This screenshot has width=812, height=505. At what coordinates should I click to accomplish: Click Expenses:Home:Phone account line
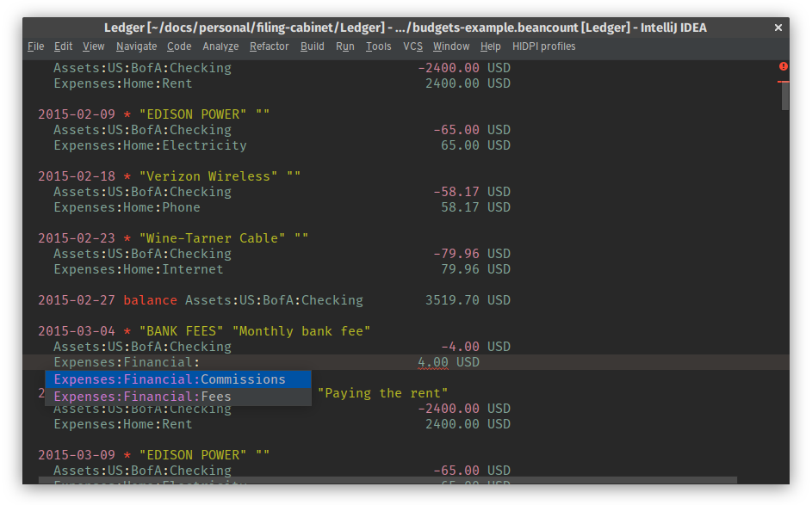(127, 207)
